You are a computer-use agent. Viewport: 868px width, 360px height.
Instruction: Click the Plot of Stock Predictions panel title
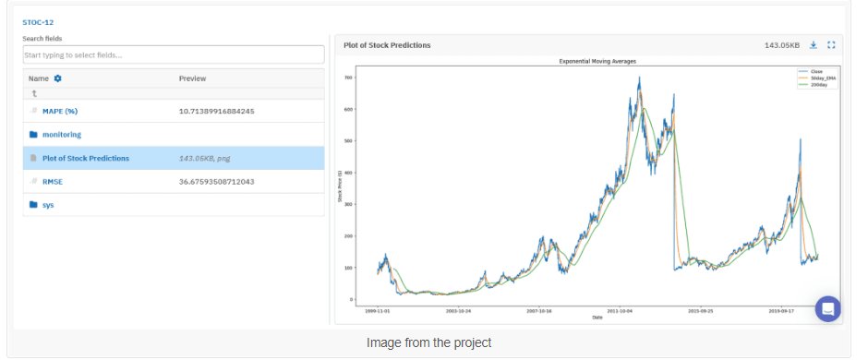[x=387, y=45]
